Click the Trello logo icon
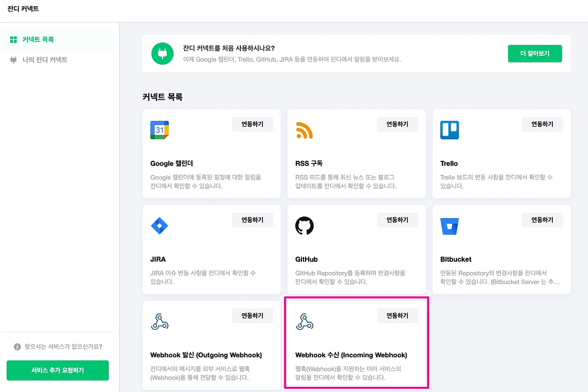 449,130
